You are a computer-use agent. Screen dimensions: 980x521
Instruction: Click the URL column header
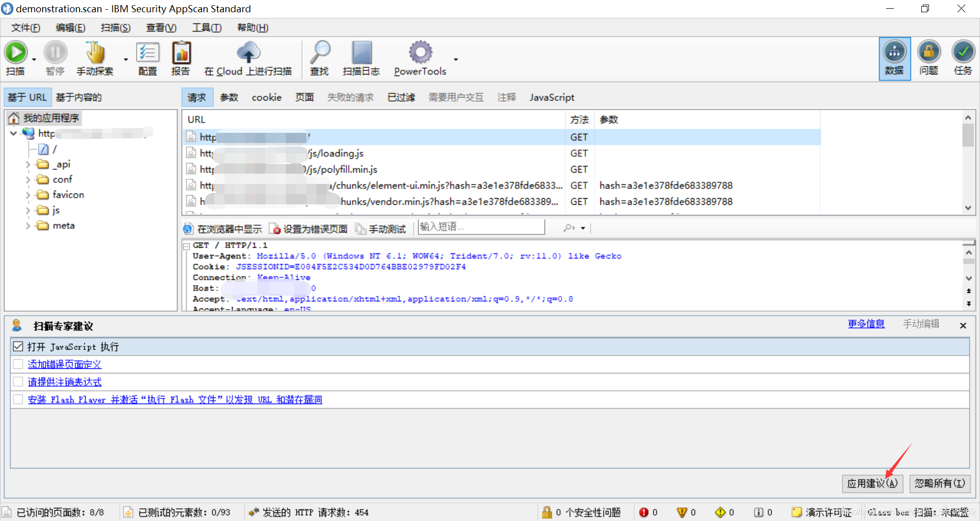pyautogui.click(x=374, y=120)
